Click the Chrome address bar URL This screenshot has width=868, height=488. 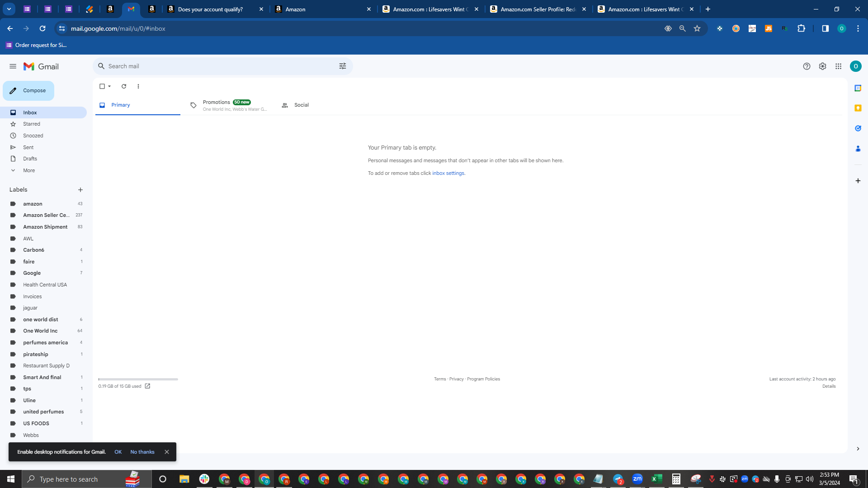coord(118,28)
